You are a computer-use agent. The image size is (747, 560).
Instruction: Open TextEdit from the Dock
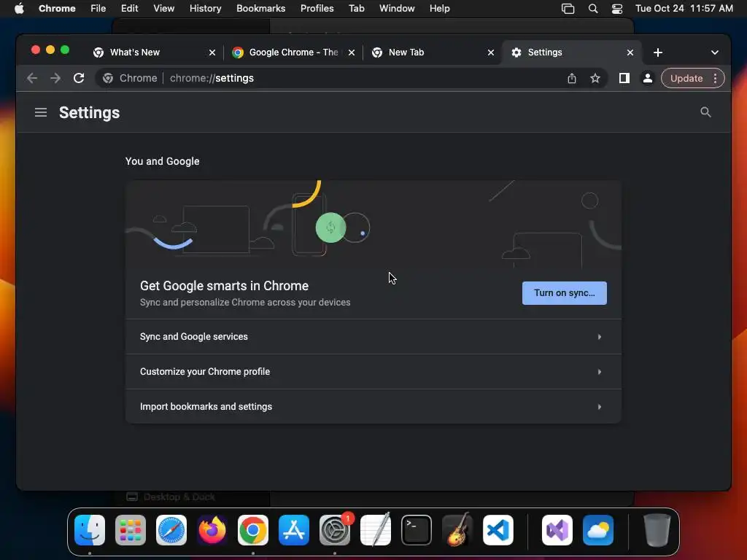click(x=376, y=530)
